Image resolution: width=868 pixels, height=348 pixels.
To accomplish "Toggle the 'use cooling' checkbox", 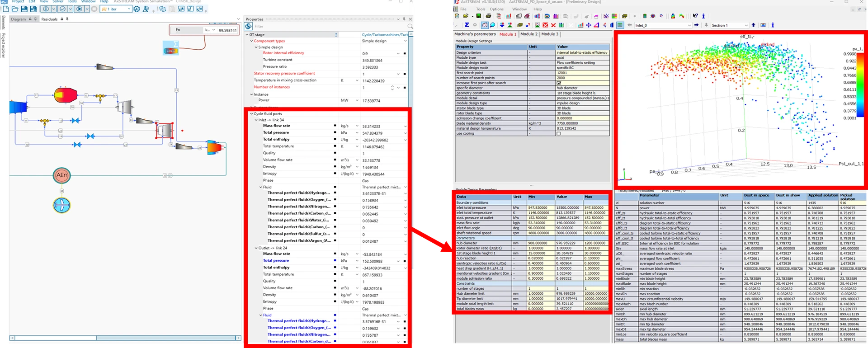I will coord(559,134).
